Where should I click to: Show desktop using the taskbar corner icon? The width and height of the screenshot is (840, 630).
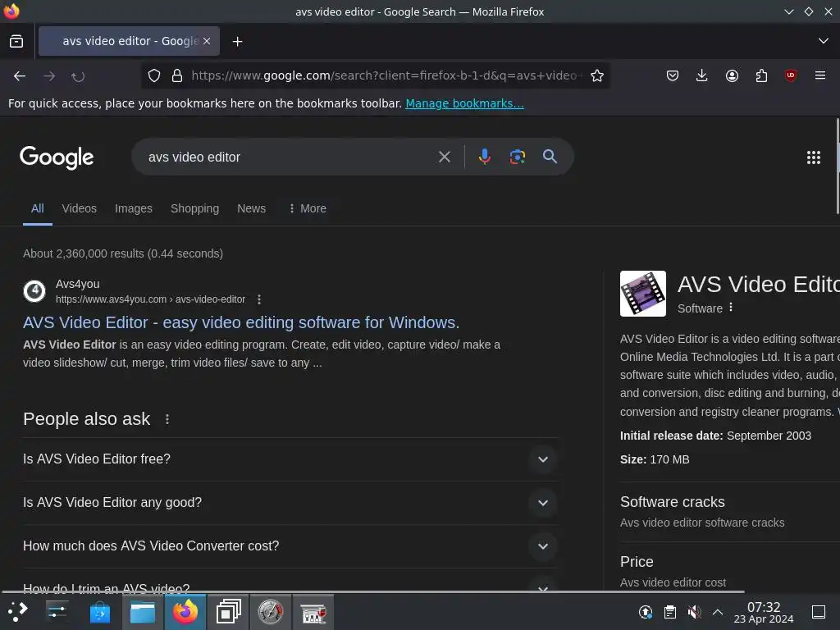[819, 612]
